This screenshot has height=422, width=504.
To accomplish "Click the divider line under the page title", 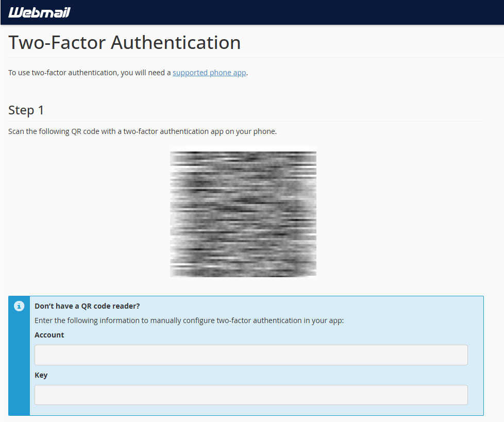I will click(309, 57).
